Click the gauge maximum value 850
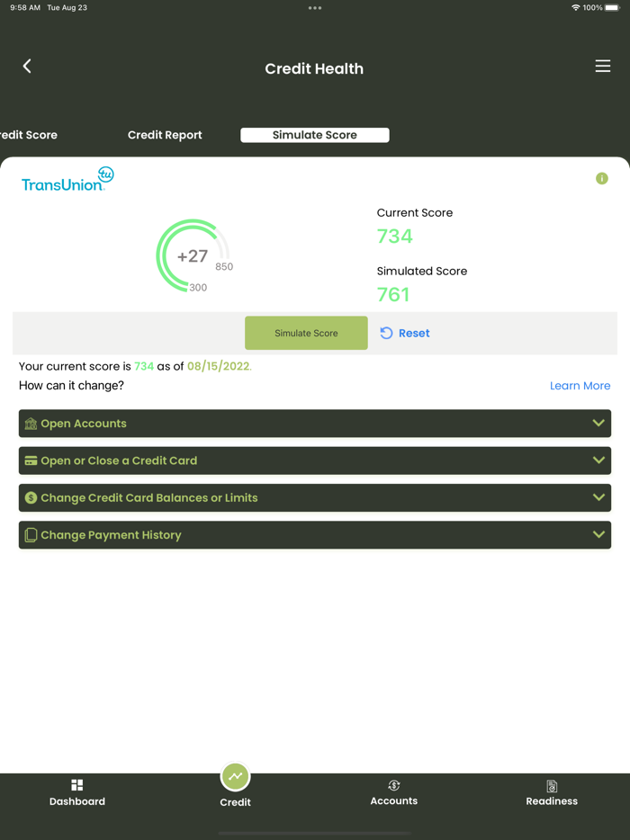Image resolution: width=630 pixels, height=840 pixels. pos(224,267)
